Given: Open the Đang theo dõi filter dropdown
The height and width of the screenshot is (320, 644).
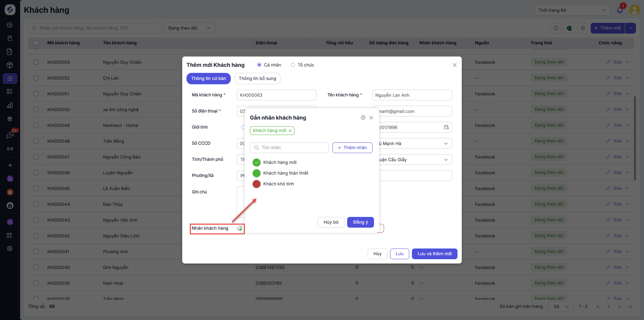Looking at the screenshot, I should click(190, 28).
